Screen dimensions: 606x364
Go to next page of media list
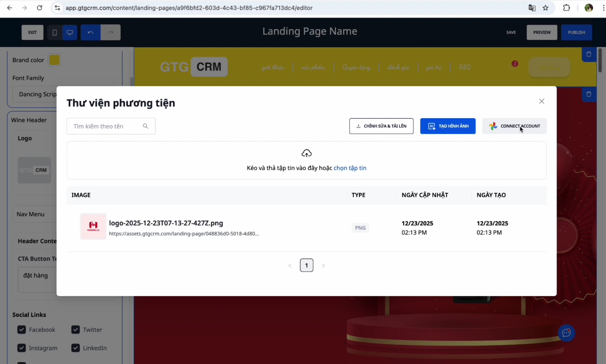click(323, 266)
